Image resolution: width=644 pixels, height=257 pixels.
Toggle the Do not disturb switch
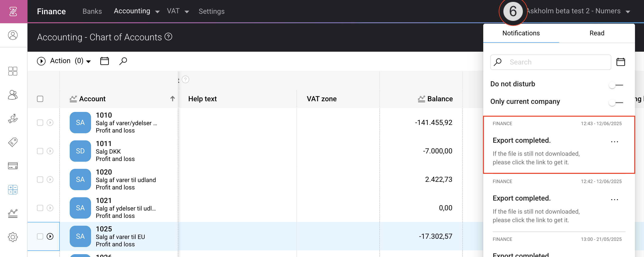tap(616, 85)
